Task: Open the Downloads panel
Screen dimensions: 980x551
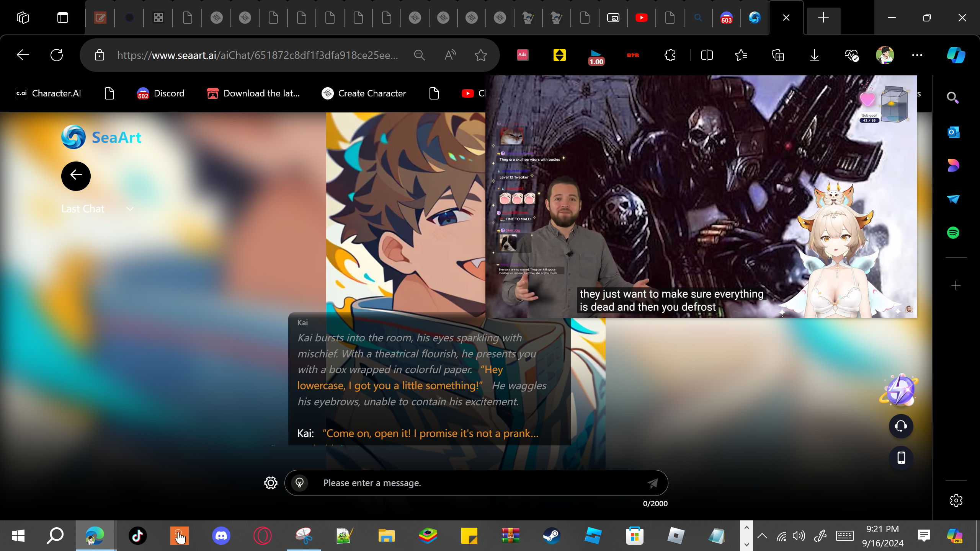Action: 815,55
